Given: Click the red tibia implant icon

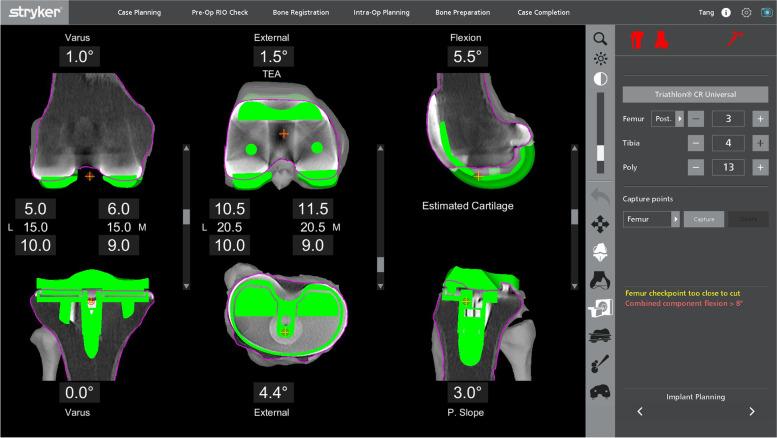Looking at the screenshot, I should pyautogui.click(x=659, y=40).
